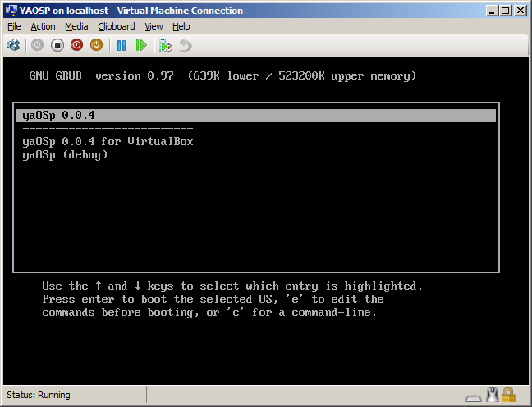The width and height of the screenshot is (532, 407).
Task: Open the Help menu
Action: (x=181, y=26)
